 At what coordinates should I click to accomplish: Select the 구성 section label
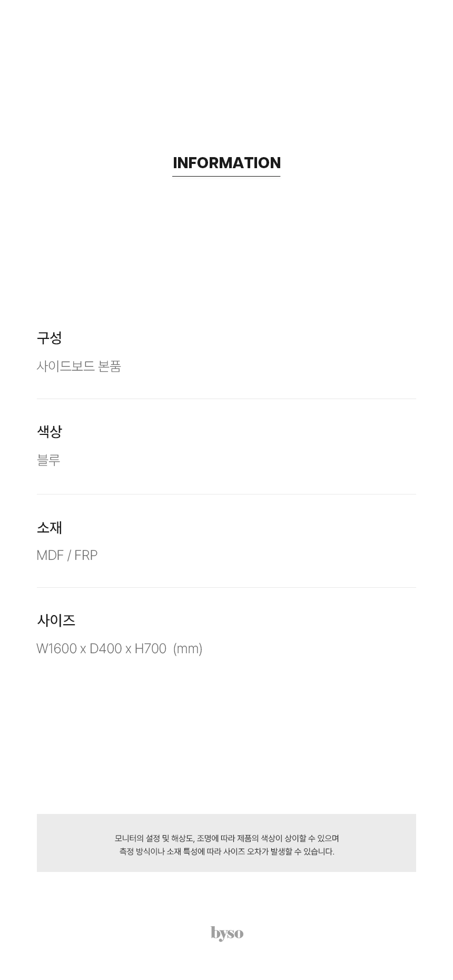(x=50, y=338)
